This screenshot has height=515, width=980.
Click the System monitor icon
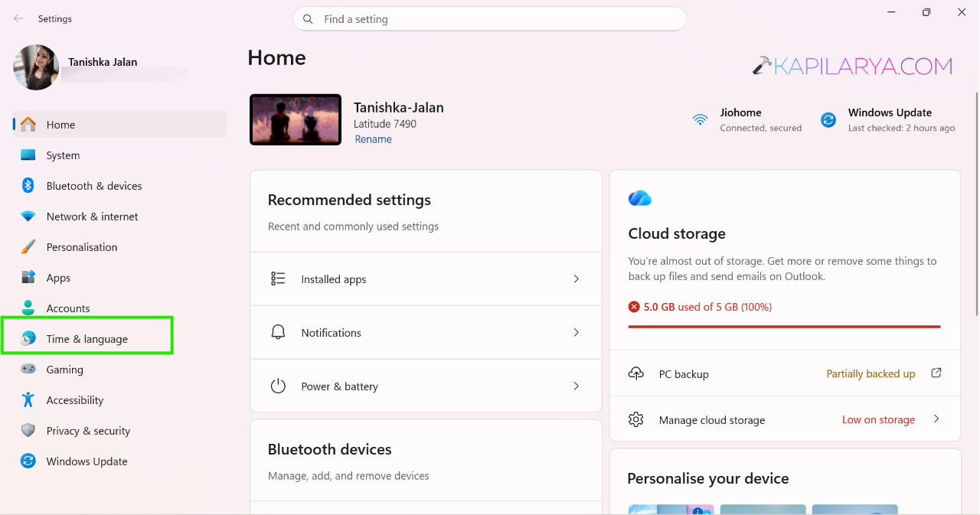(28, 155)
